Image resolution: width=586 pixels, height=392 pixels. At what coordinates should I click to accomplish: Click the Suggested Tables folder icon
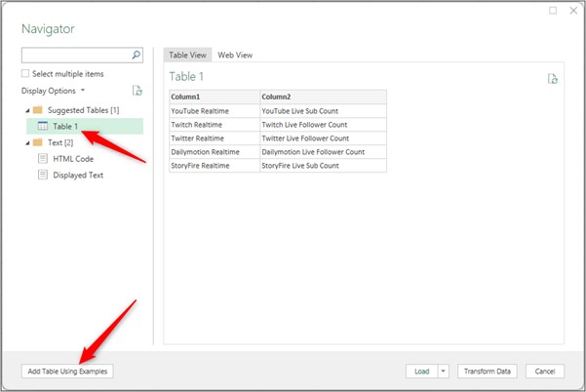pyautogui.click(x=37, y=110)
